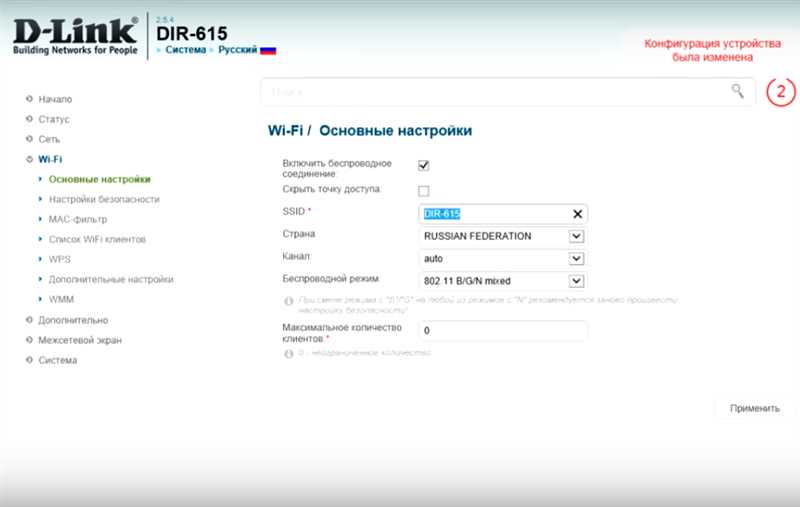
Task: Open Список WiFi клиентов
Action: pyautogui.click(x=97, y=239)
